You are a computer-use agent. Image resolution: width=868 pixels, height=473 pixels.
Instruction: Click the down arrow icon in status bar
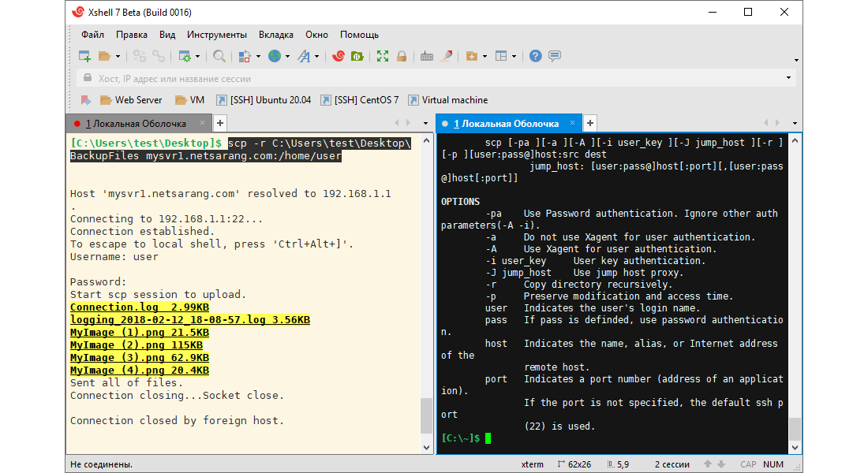[720, 464]
